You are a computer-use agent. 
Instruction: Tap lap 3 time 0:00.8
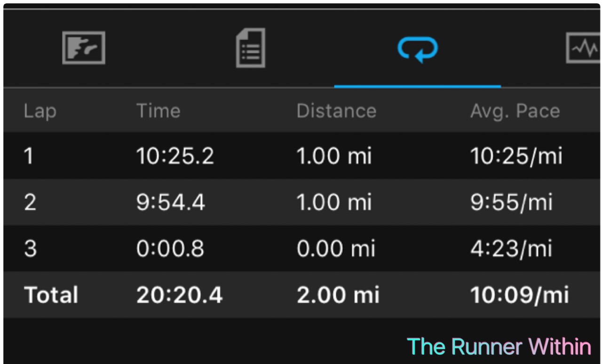[x=170, y=249]
